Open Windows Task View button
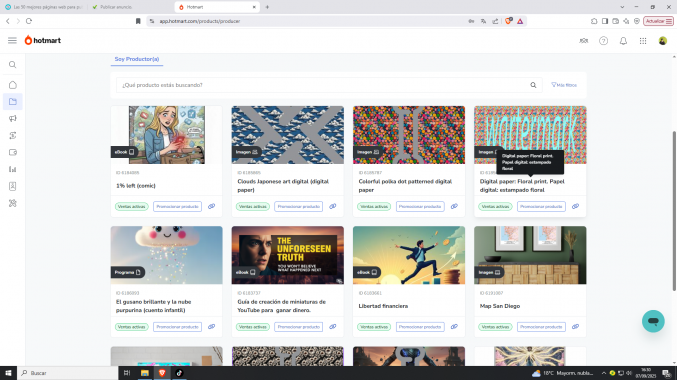677x380 pixels. coord(127,373)
